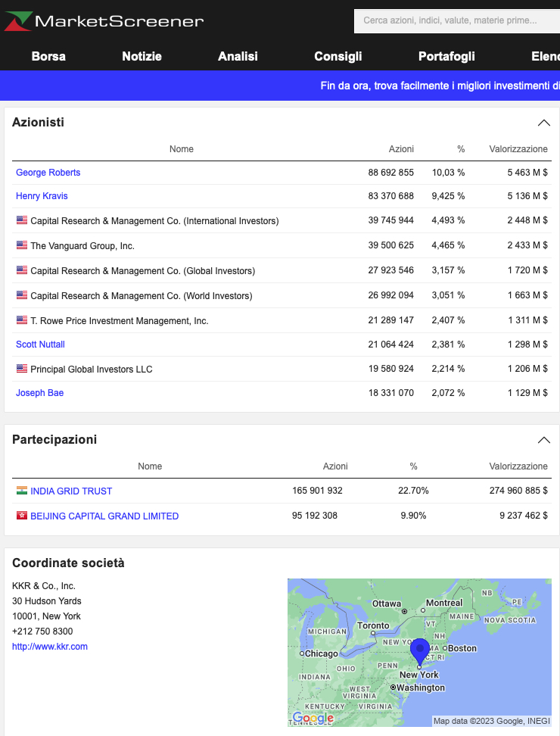Click Principal Global Investors LLC name

coord(92,369)
